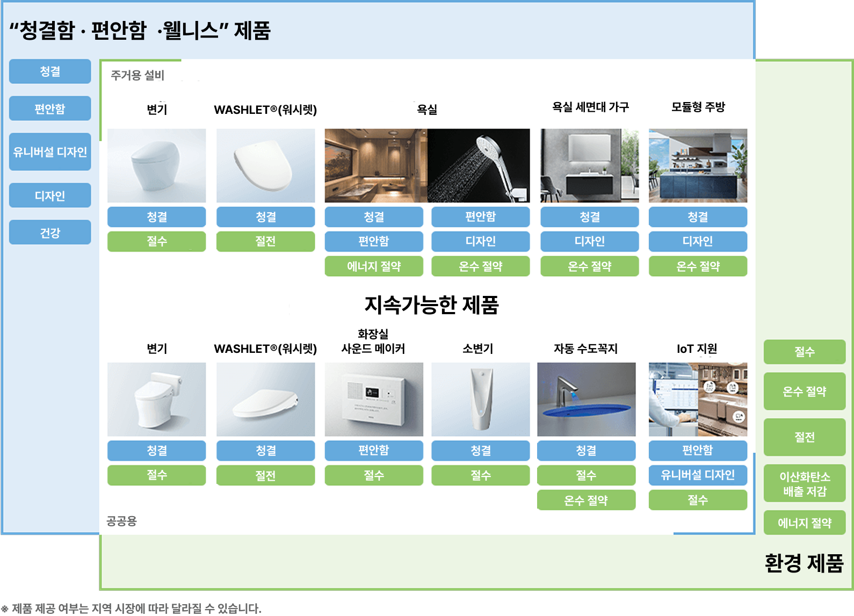The width and height of the screenshot is (854, 616).
Task: Click 온수 절약 tag under 자동 수도꼭지
Action: pos(586,500)
